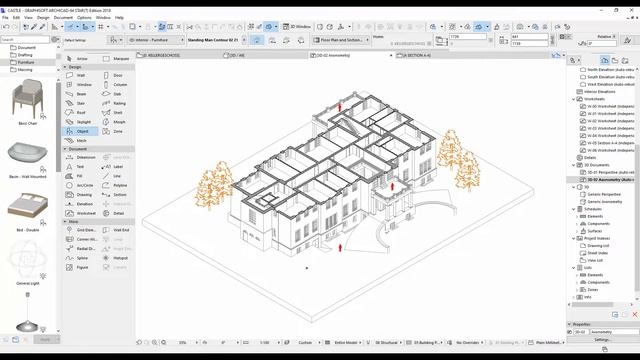Switch to the KELLERGESCHOSS tab
Screen dimensions: 640x360
(161, 55)
